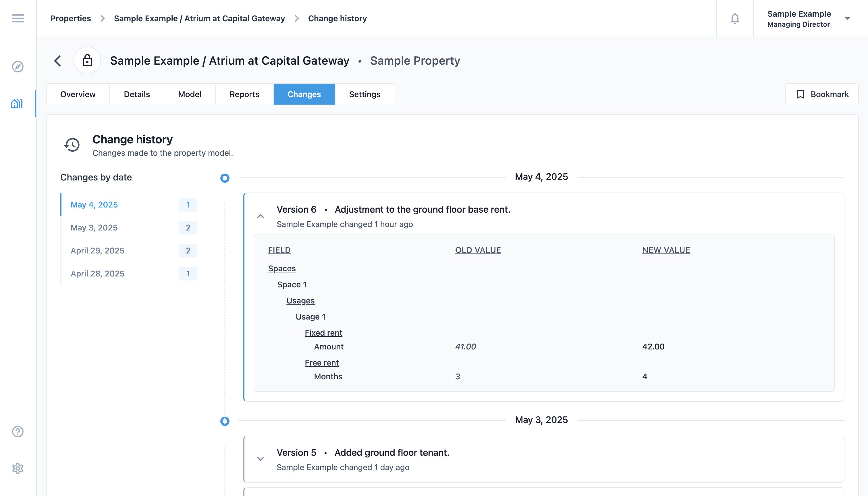
Task: Click the Fixed rent field heading
Action: pos(323,332)
